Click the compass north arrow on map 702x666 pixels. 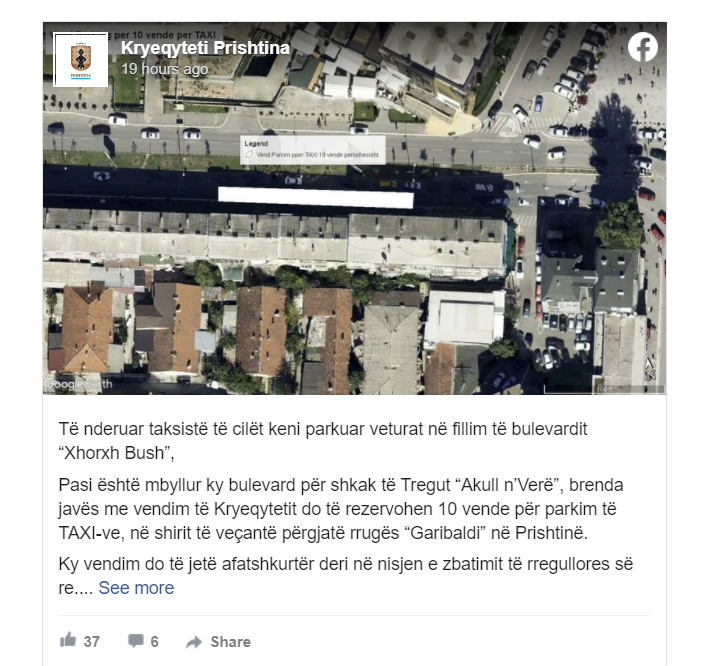(650, 370)
